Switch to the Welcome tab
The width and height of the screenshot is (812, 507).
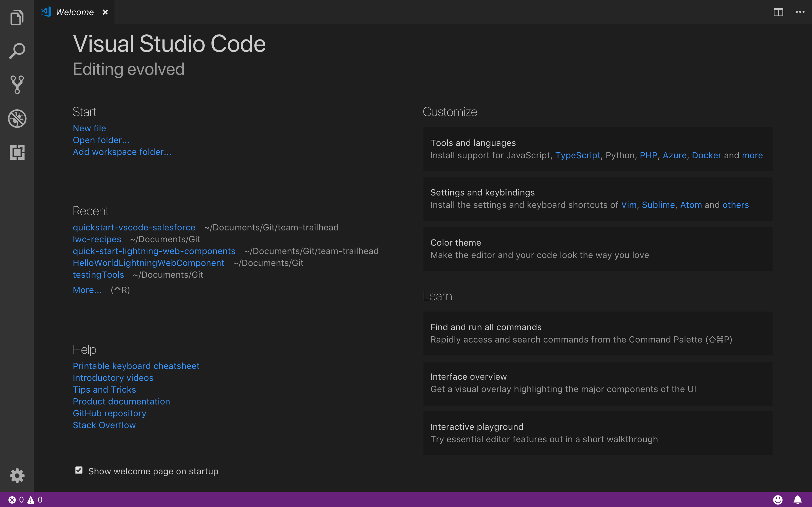[x=74, y=12]
